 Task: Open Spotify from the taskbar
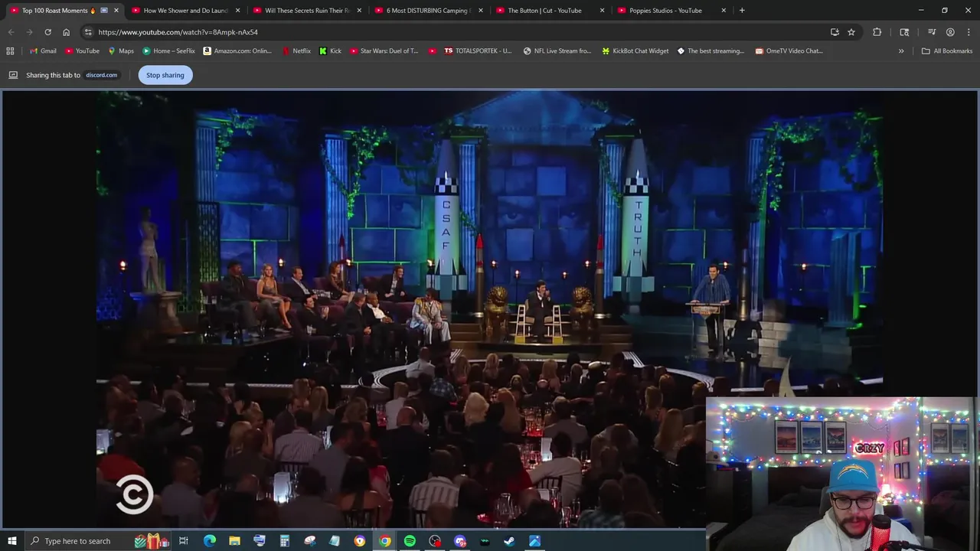(x=410, y=541)
